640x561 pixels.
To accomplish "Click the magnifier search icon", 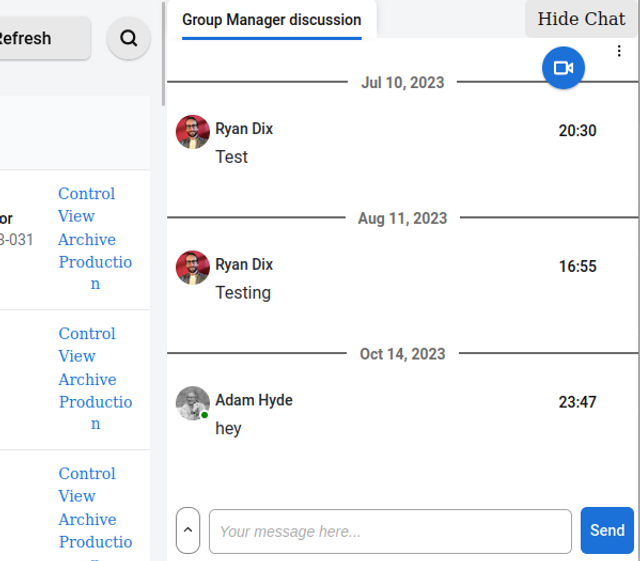I will coord(128,38).
